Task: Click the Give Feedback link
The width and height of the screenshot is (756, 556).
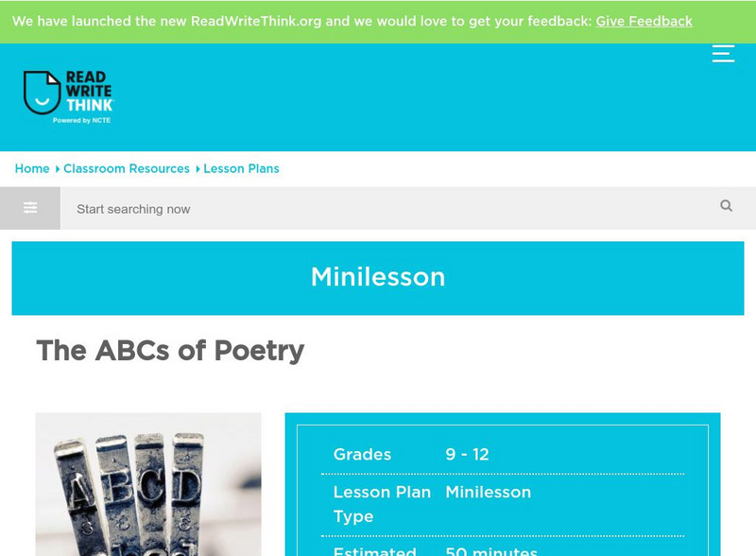Action: pos(644,21)
